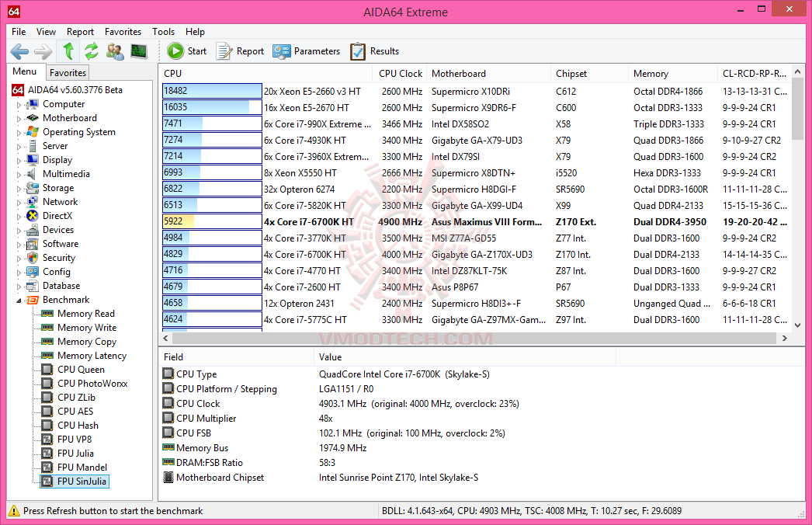Click the green Refresh arrows icon
This screenshot has height=525, width=812.
tap(92, 51)
